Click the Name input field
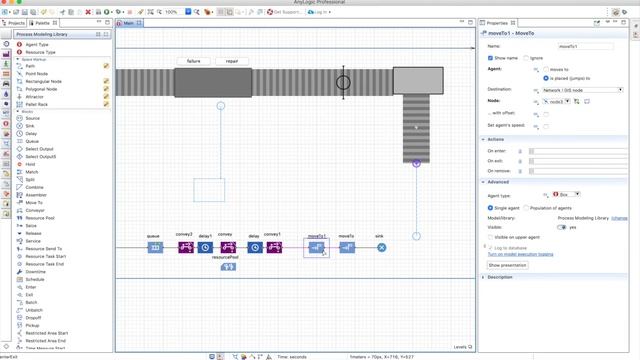 tap(585, 47)
